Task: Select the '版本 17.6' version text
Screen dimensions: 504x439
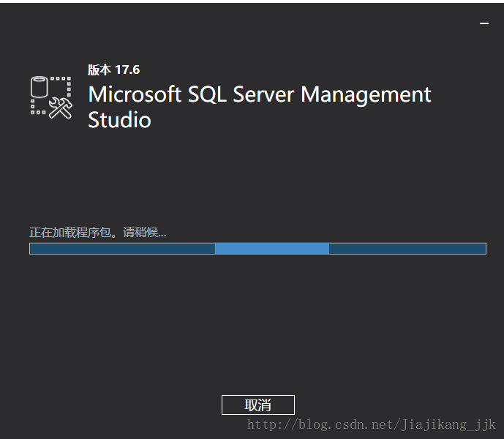Action: point(114,70)
